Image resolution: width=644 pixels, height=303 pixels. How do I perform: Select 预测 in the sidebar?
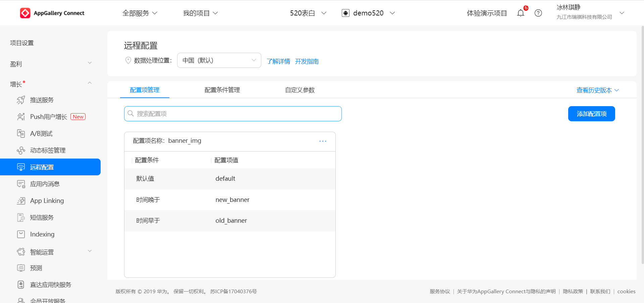(x=36, y=268)
